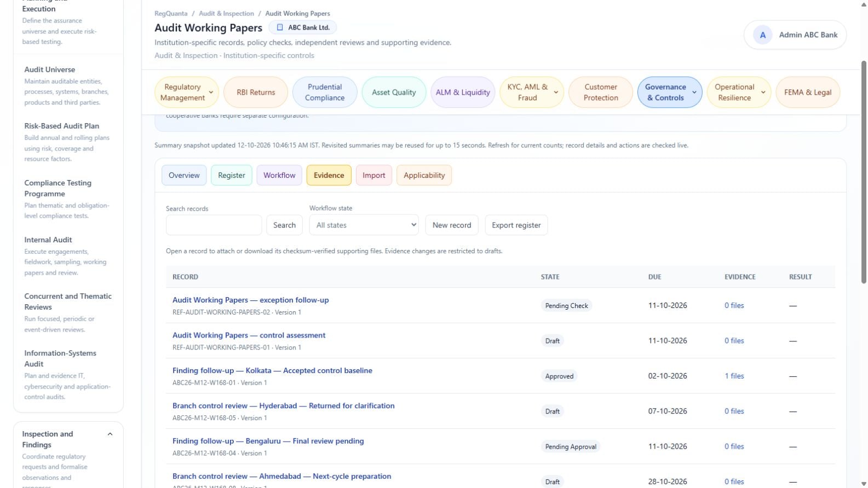The width and height of the screenshot is (868, 488).
Task: Go to Audit & Inspection breadcrumb
Action: (226, 14)
